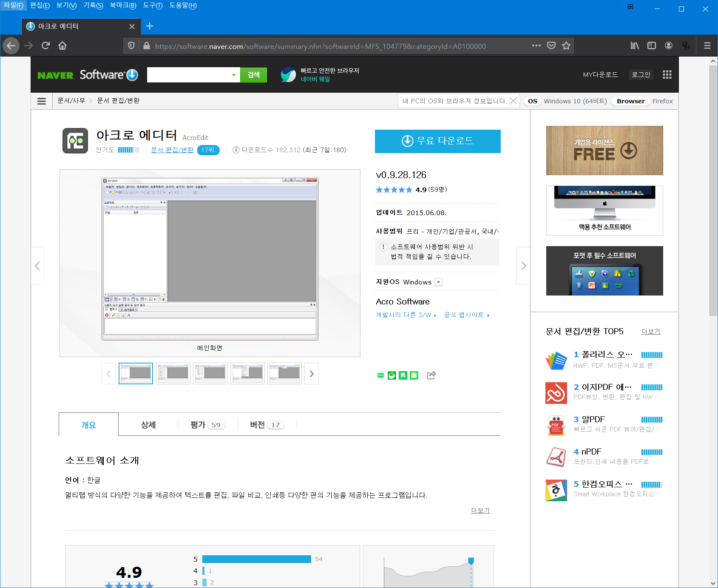Select the third screenshot thumbnail
Image resolution: width=718 pixels, height=588 pixels.
point(210,374)
